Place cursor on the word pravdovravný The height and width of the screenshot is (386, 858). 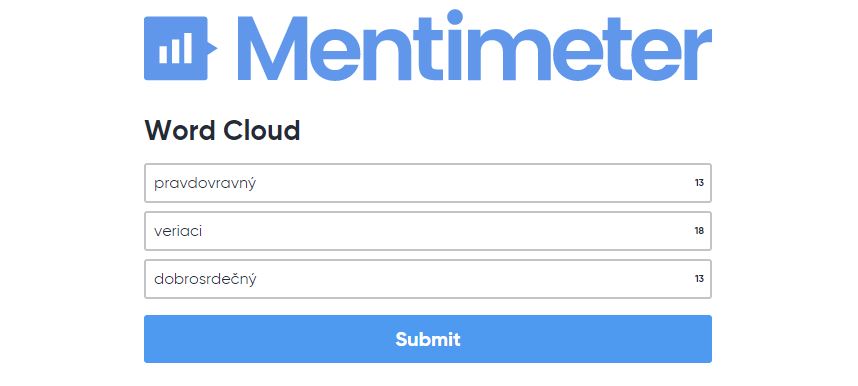205,184
